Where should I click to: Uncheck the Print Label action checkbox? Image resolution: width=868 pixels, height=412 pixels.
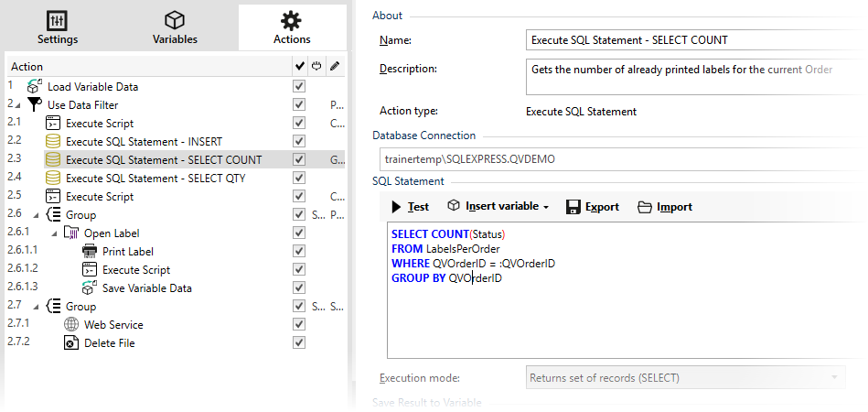click(298, 252)
